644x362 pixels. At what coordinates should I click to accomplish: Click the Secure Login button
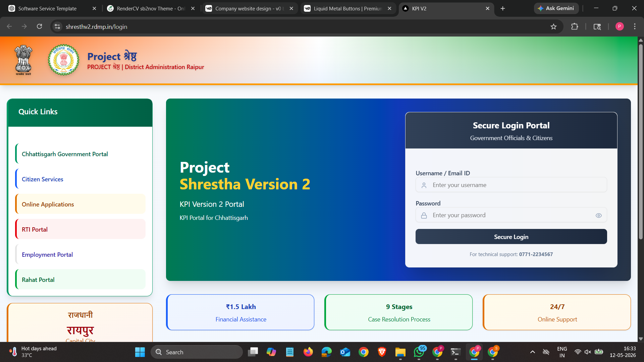pos(511,237)
